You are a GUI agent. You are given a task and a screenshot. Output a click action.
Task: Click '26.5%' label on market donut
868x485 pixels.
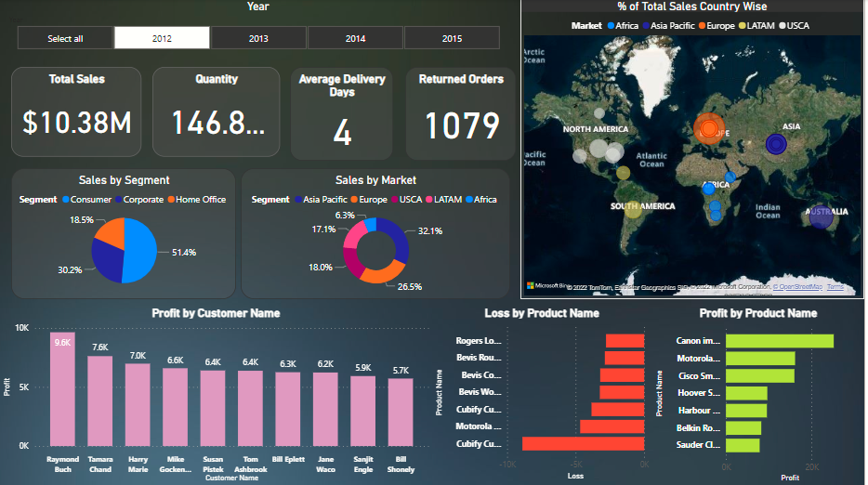coord(410,287)
